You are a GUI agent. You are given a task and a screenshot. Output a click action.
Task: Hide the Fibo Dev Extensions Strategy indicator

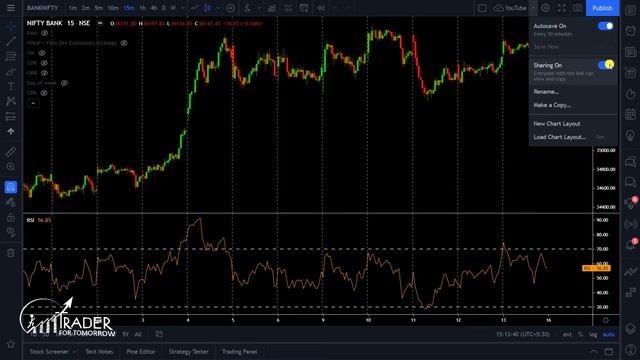124,43
